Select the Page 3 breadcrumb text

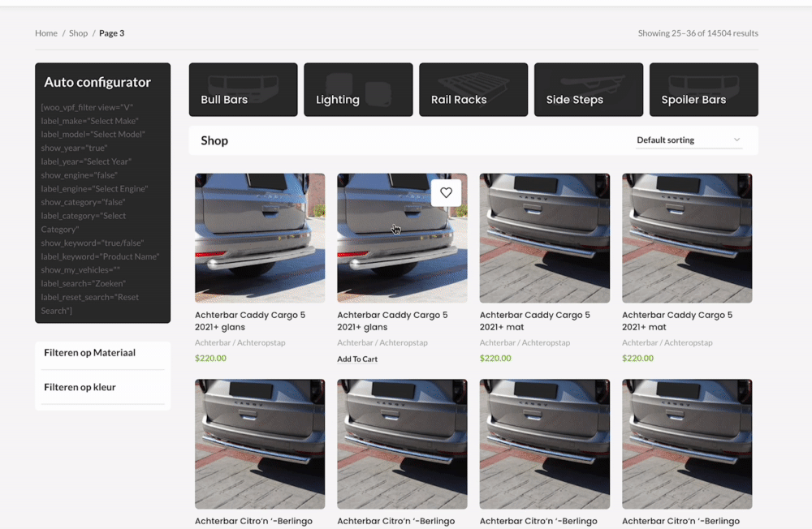[x=112, y=33]
